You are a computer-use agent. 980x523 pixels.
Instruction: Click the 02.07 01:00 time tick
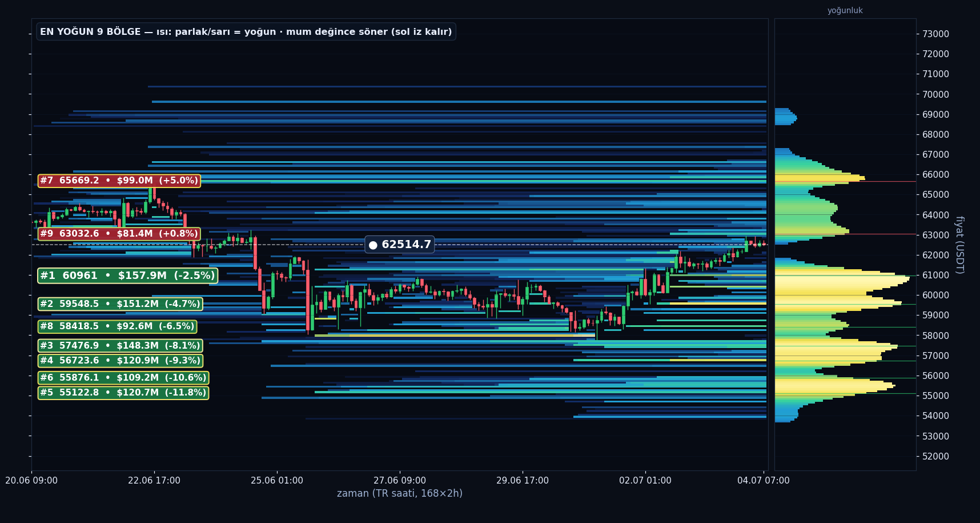645,481
